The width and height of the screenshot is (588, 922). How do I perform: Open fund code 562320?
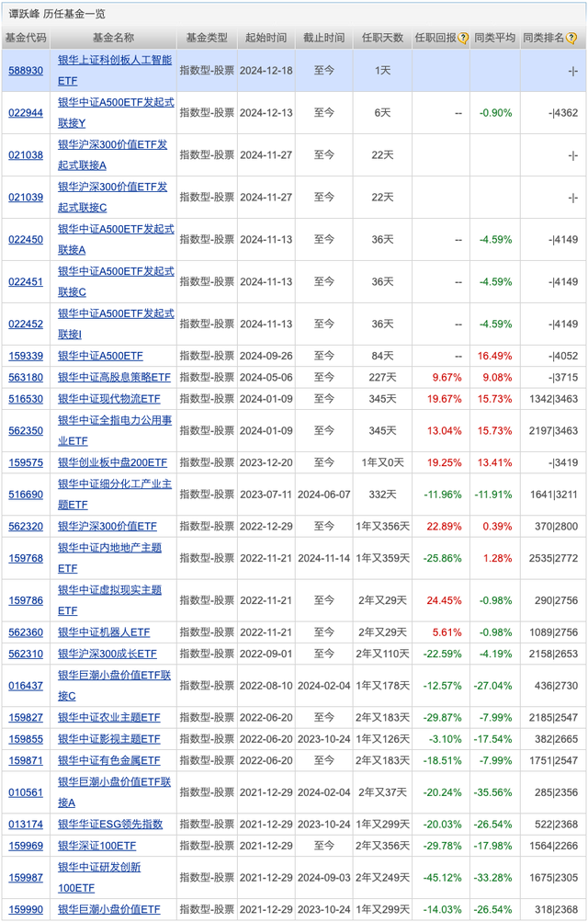pos(26,527)
